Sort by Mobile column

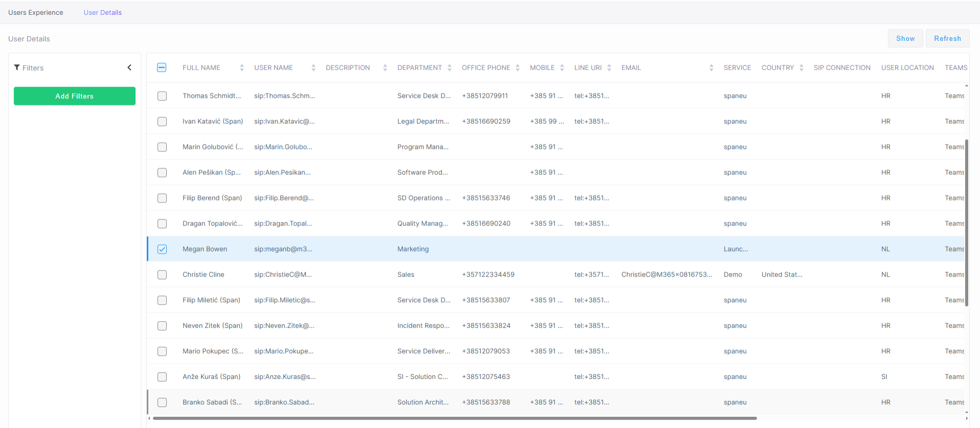562,68
